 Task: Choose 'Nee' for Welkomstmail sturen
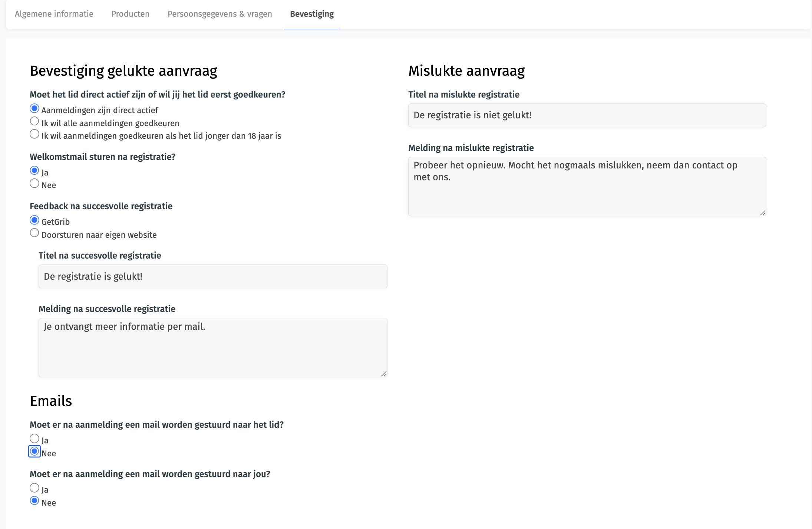34,184
